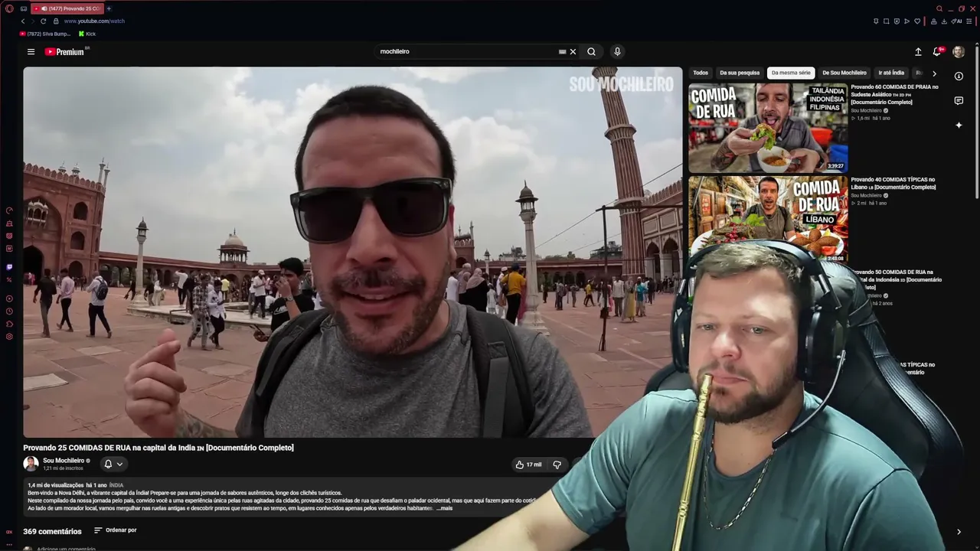
Task: Open the heart bookmark icon in address bar
Action: coord(917,21)
